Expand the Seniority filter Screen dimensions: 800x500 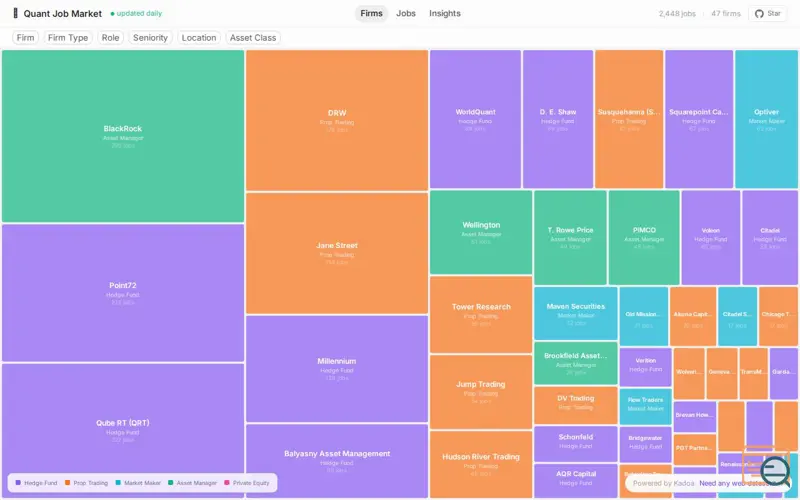click(150, 38)
